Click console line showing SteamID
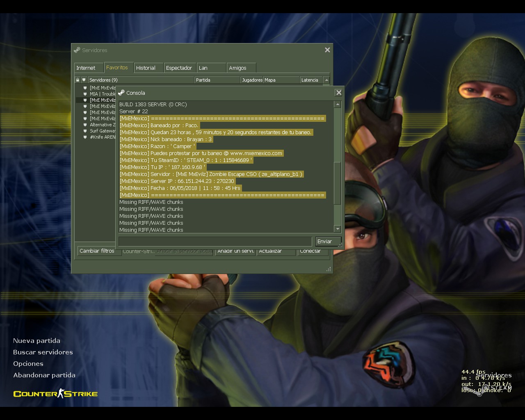The height and width of the screenshot is (420, 525). click(x=186, y=160)
